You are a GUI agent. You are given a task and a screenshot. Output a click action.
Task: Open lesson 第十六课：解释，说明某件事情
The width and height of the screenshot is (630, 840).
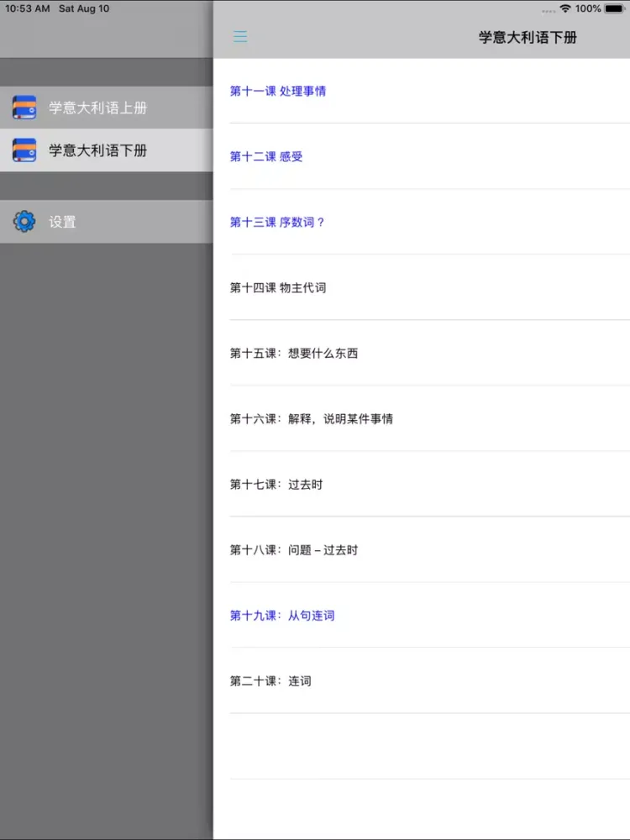[311, 418]
